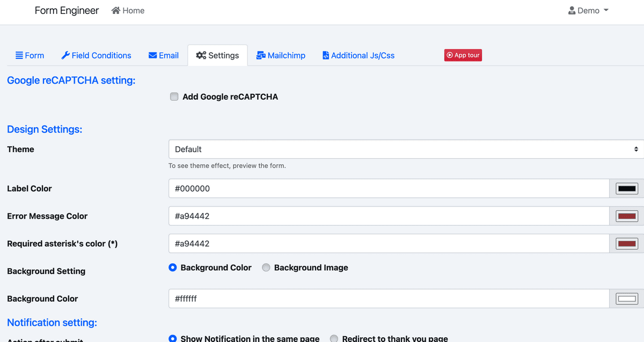This screenshot has height=342, width=644.
Task: Expand the Demo user menu caret
Action: tap(606, 11)
